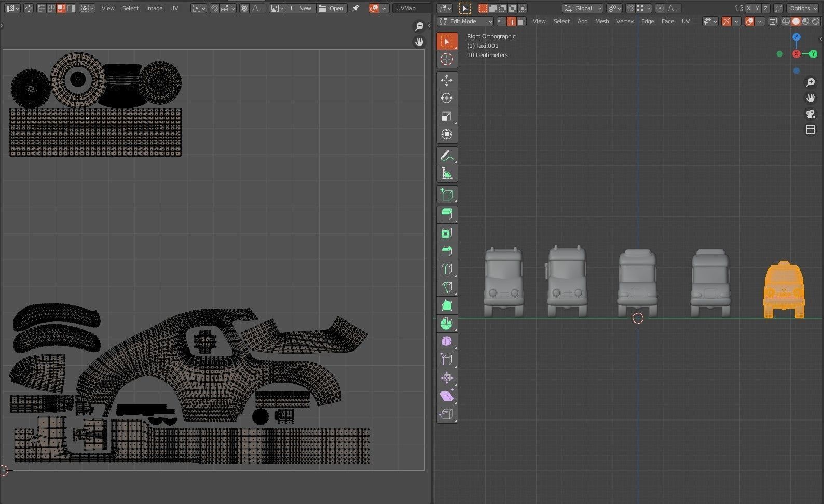The image size is (824, 504).
Task: Click the 3D viewport pan hand icon
Action: tap(811, 98)
